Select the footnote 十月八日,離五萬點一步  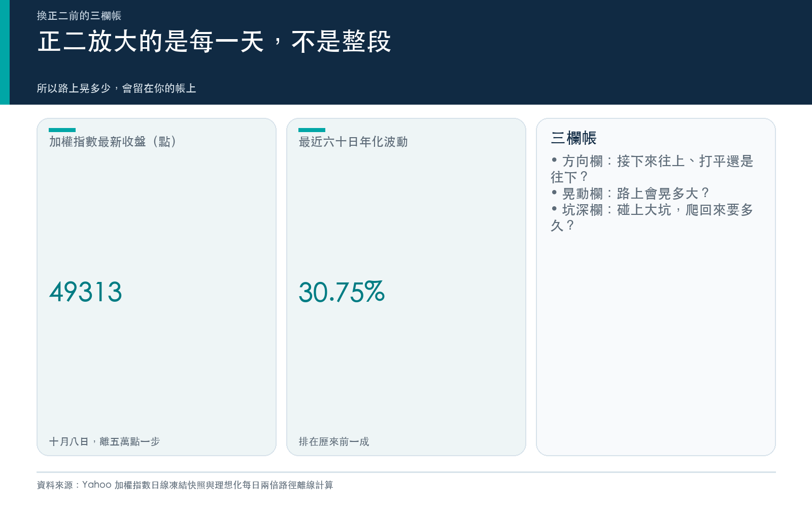click(105, 441)
